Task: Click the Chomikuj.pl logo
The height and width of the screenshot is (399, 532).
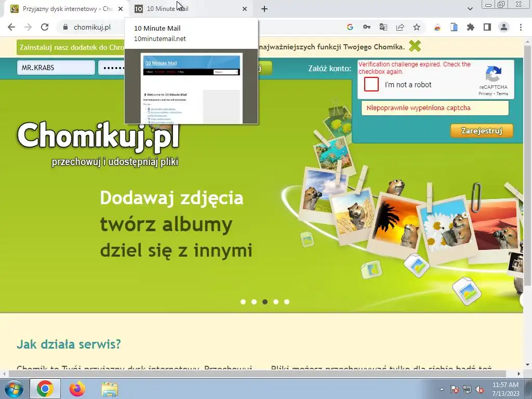Action: [x=98, y=137]
